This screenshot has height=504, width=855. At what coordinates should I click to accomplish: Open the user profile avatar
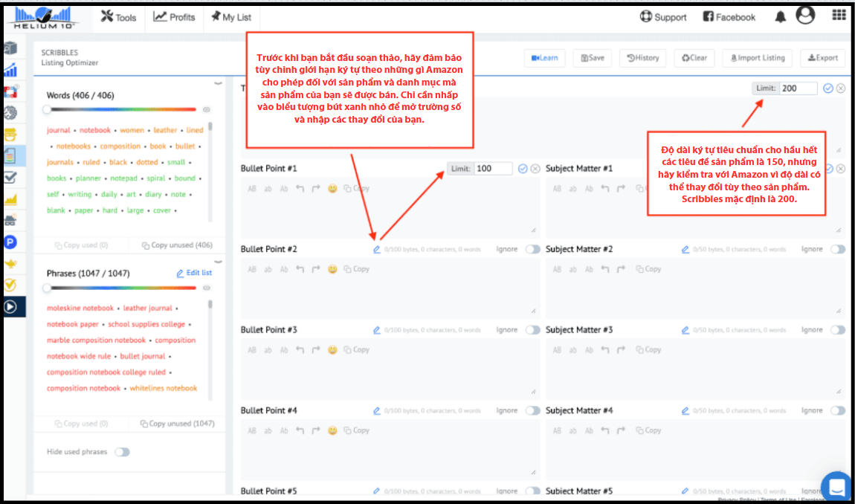point(805,16)
